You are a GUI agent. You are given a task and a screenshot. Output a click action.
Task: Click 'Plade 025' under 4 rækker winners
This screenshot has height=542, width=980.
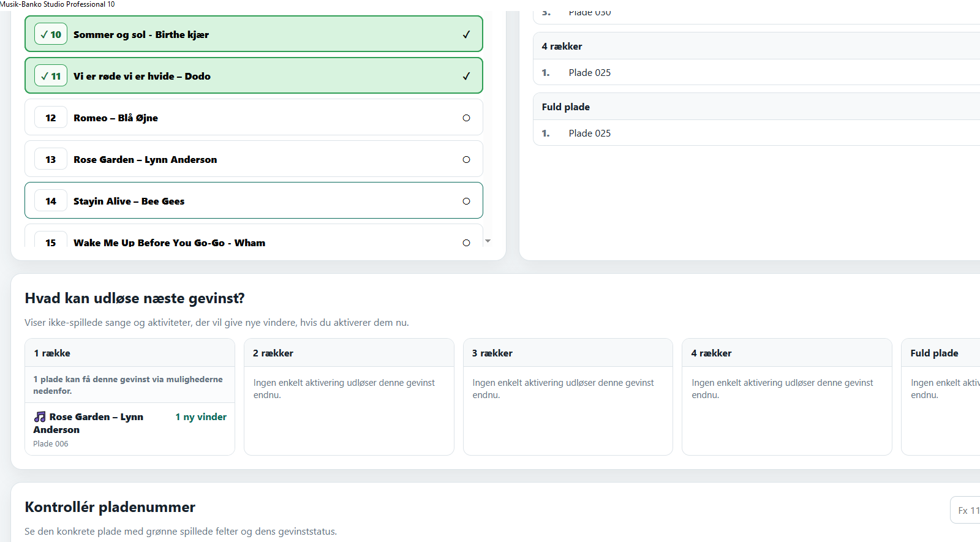coord(589,72)
